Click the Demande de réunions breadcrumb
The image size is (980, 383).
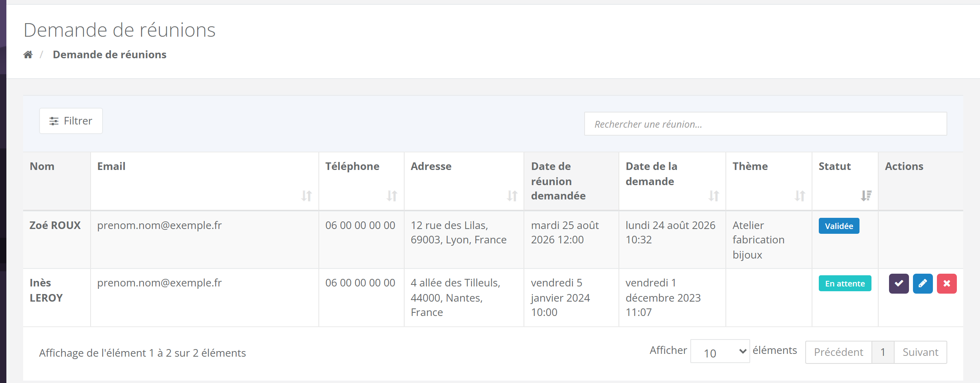(110, 55)
